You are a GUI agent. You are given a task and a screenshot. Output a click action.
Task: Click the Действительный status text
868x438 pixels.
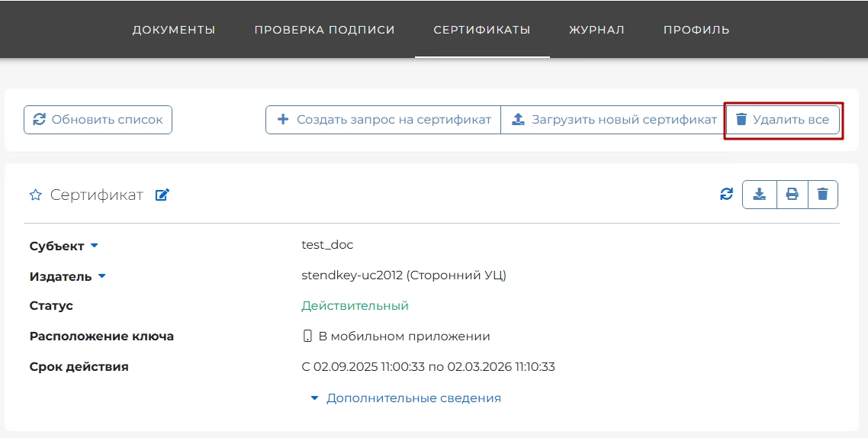pos(355,306)
